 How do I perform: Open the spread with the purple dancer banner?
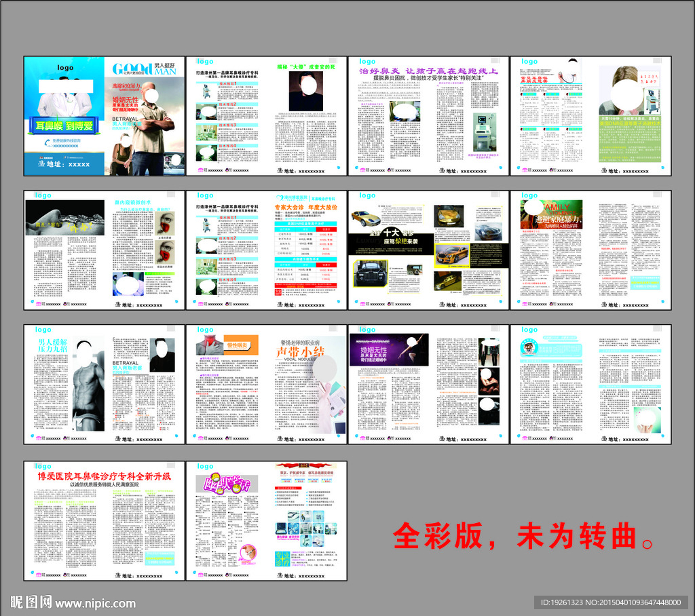click(x=428, y=384)
